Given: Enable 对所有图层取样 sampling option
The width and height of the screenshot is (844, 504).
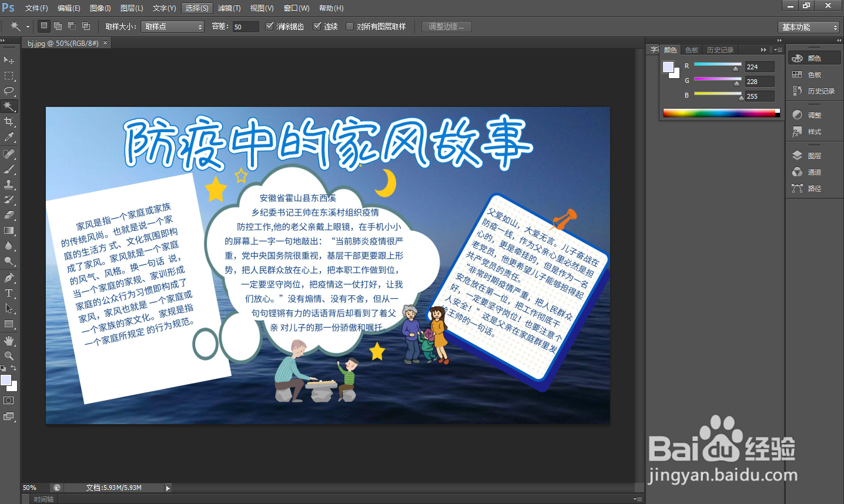Looking at the screenshot, I should pos(351,26).
